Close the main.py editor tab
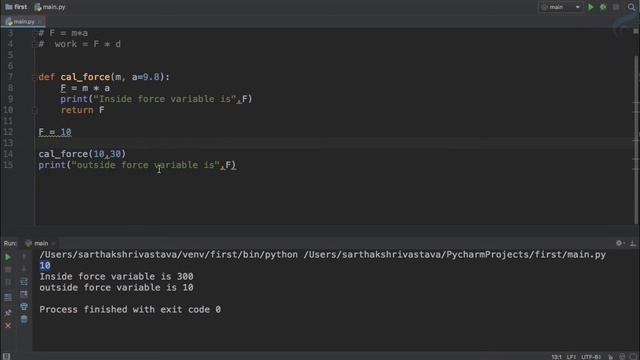Screen dimensions: 640x360 click(40, 22)
